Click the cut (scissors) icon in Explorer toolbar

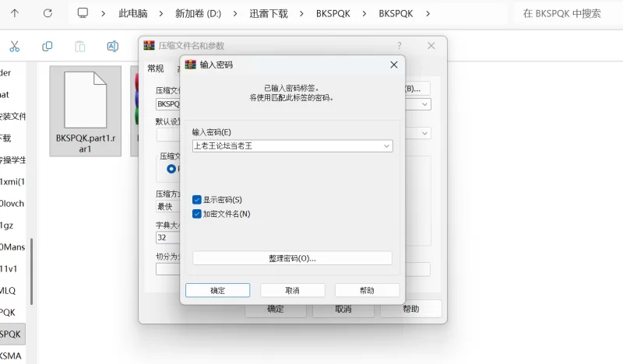coord(14,47)
